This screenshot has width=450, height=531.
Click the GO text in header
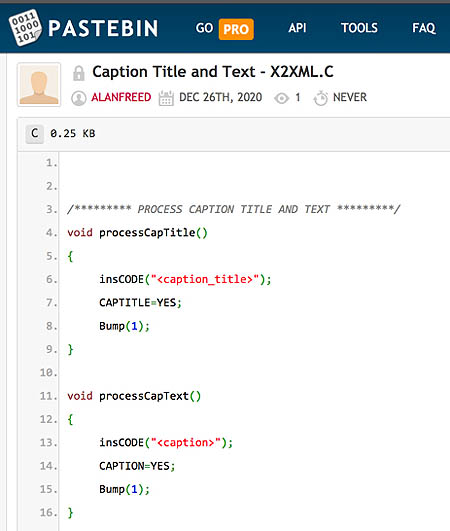(x=204, y=28)
